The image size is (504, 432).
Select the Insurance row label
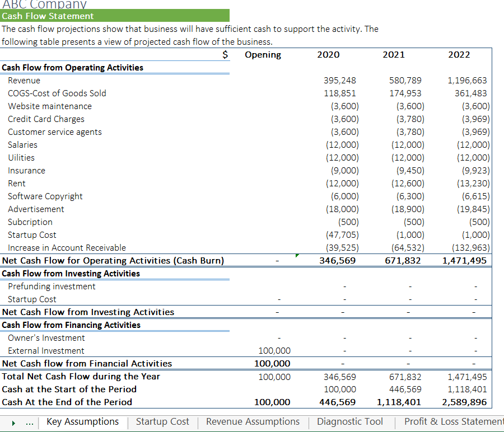pos(26,171)
